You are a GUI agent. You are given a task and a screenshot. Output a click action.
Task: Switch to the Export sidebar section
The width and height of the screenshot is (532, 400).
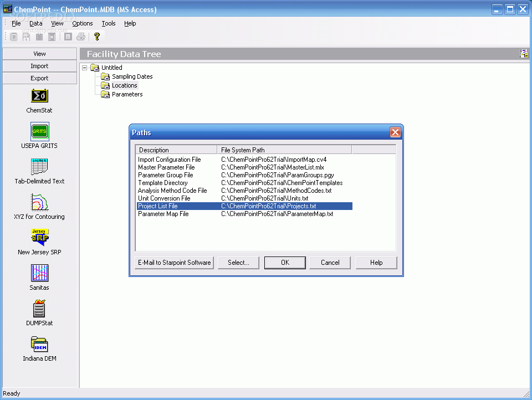point(40,78)
